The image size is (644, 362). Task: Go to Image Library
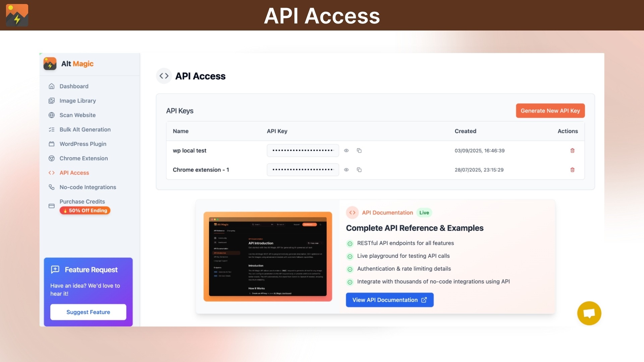[77, 101]
